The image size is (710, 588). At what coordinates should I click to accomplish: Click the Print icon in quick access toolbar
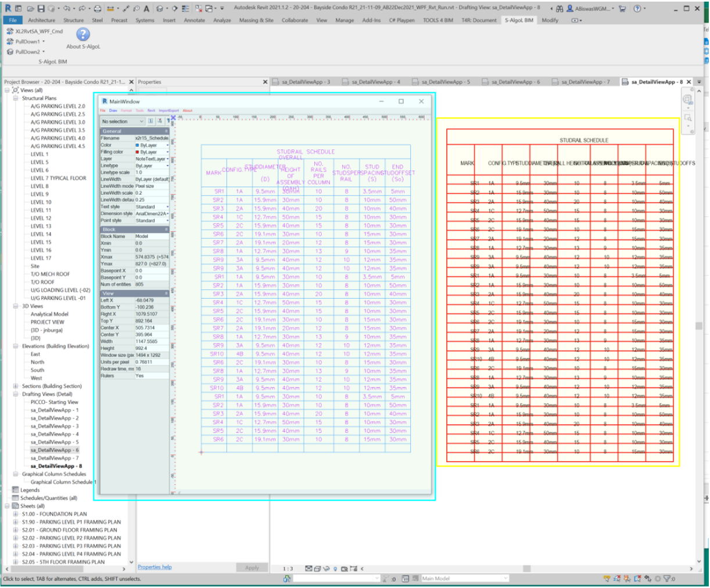pos(98,9)
